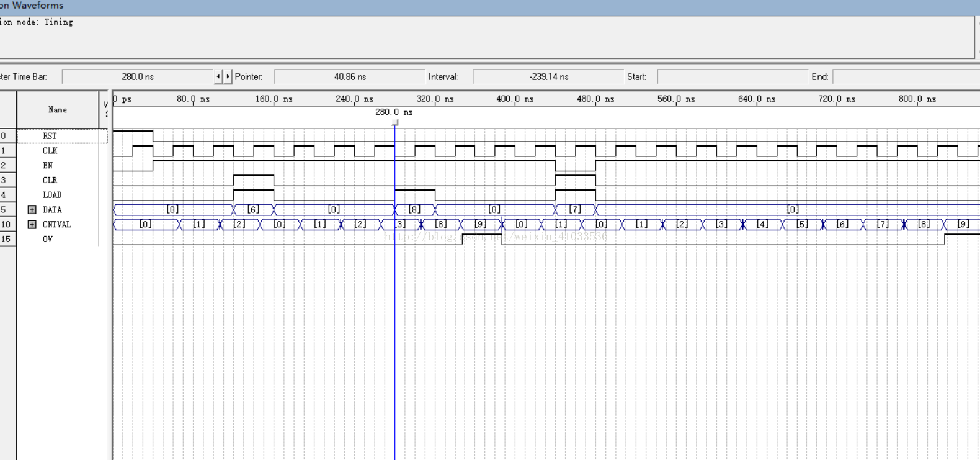980x460 pixels.
Task: Select the RST signal row
Action: pyautogui.click(x=62, y=136)
